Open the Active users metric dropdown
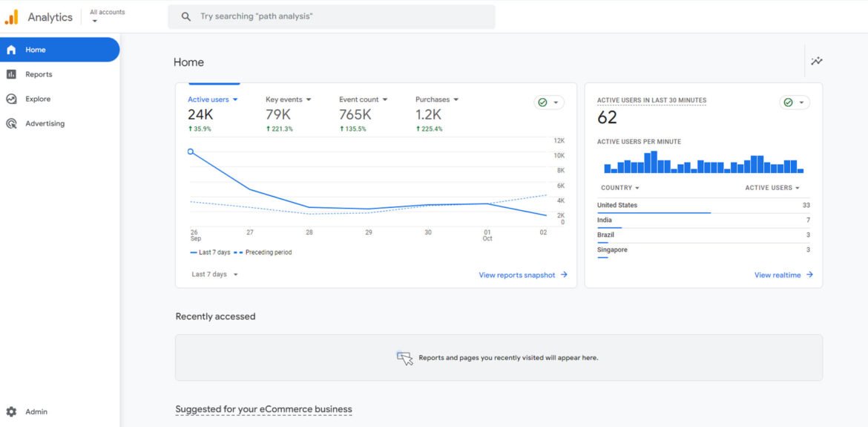This screenshot has width=868, height=427. pos(235,100)
